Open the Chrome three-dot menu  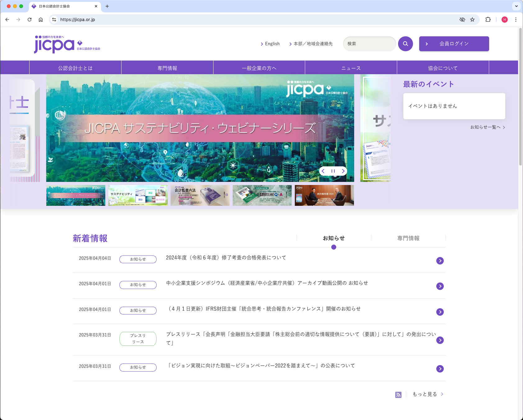click(516, 20)
